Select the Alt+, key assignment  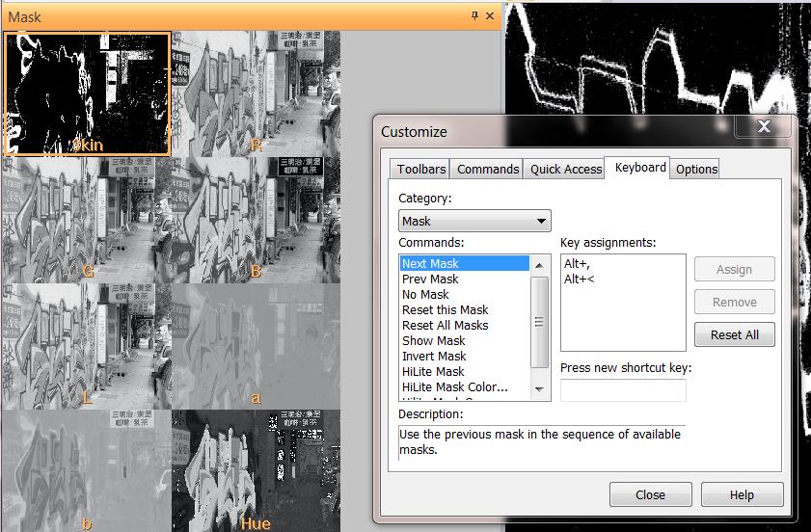pos(577,263)
